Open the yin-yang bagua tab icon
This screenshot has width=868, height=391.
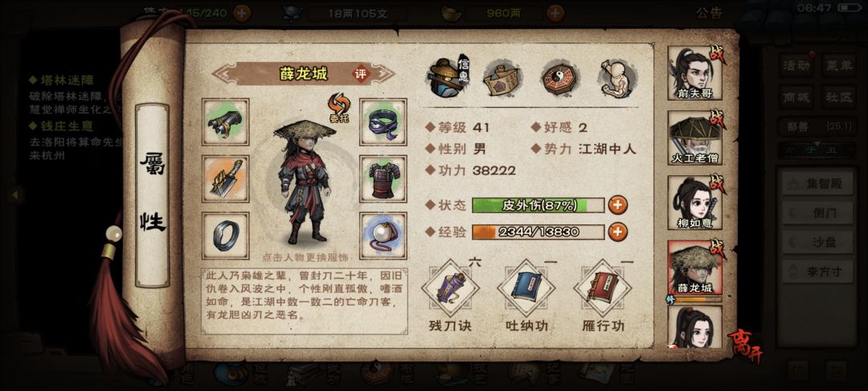(559, 78)
